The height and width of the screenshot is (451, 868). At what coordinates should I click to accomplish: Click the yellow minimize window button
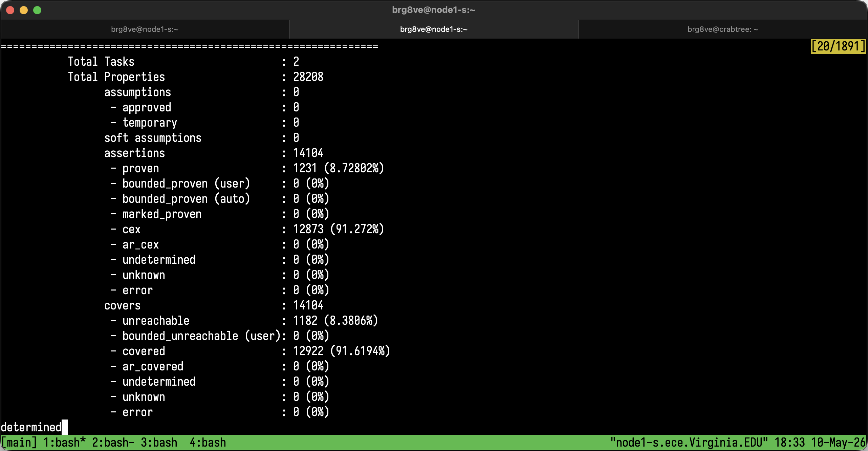point(24,10)
